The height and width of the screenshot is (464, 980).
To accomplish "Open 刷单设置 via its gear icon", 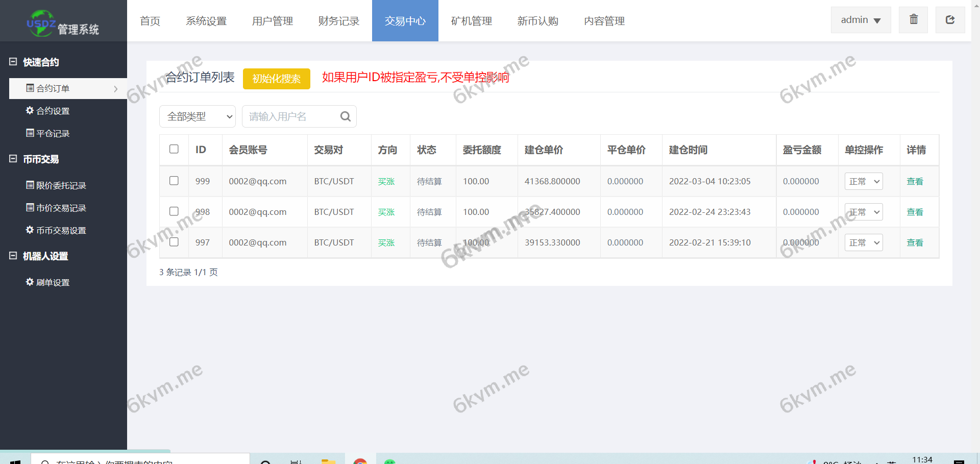I will tap(29, 282).
